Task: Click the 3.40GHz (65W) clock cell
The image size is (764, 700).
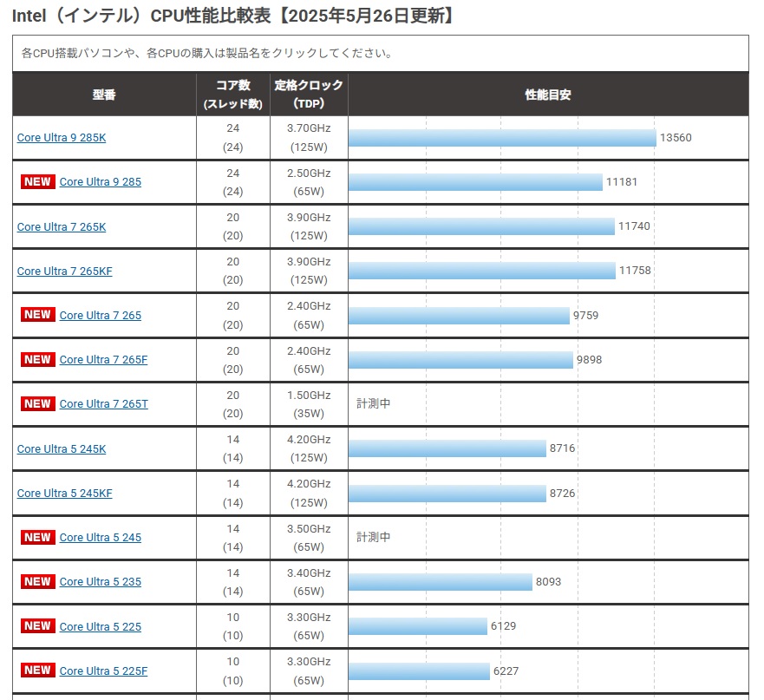Action: click(309, 582)
